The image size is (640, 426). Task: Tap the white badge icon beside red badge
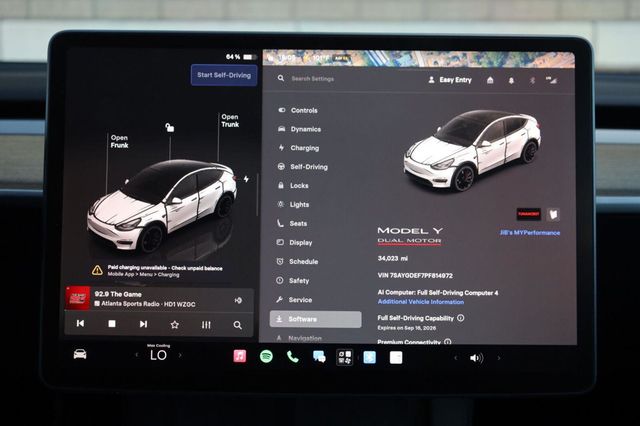pyautogui.click(x=553, y=214)
